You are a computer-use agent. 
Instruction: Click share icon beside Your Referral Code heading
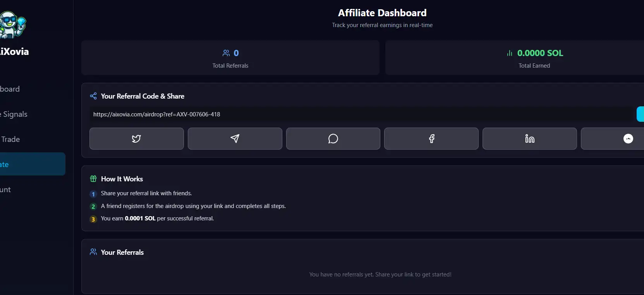tap(93, 96)
